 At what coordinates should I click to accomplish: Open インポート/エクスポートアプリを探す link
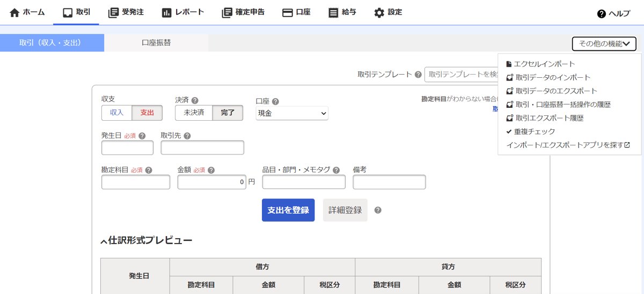(x=568, y=145)
